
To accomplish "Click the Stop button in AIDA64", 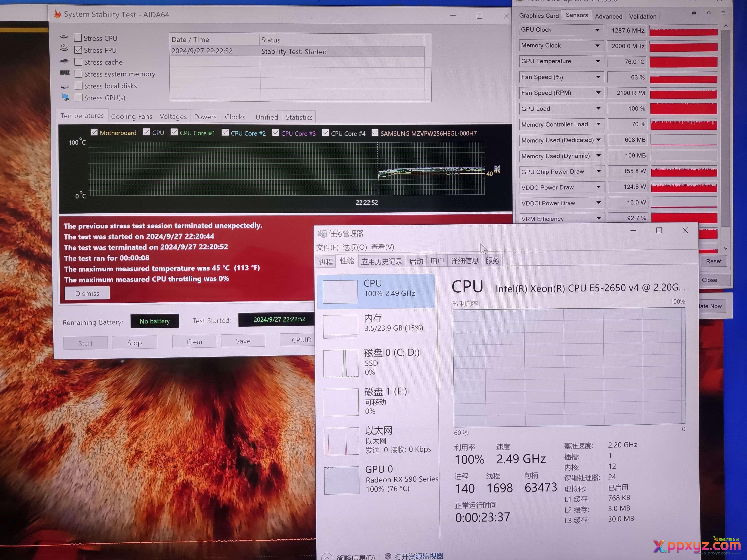I will [134, 343].
